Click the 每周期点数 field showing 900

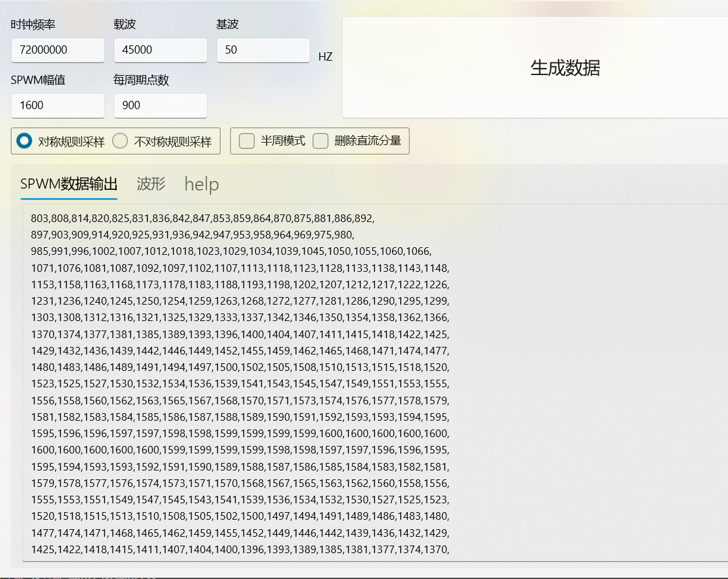[x=160, y=105]
